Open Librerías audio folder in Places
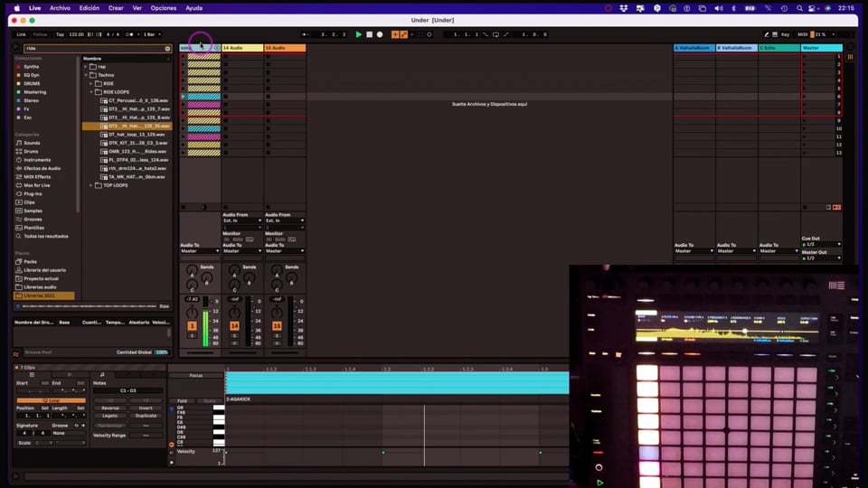This screenshot has width=868, height=488. coord(40,287)
